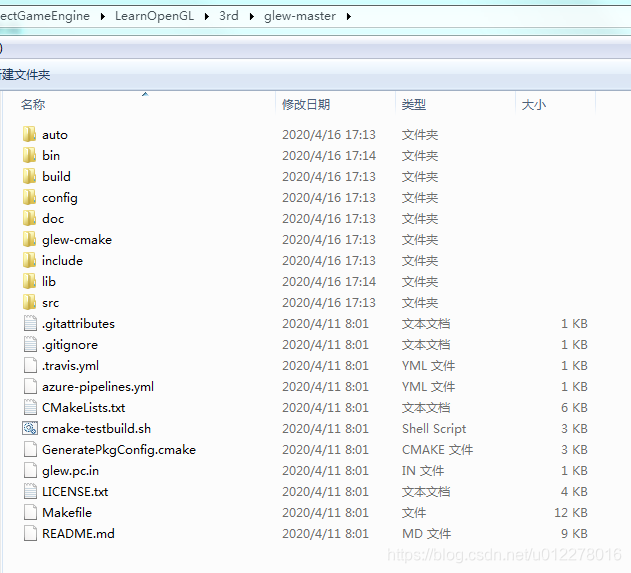Select the src folder icon
Screen dimensions: 631x573
tap(29, 302)
